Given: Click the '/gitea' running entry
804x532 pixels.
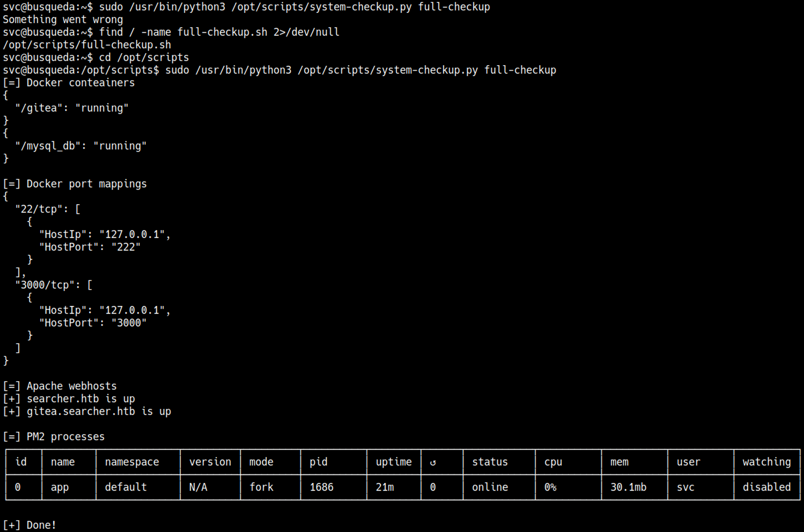Looking at the screenshot, I should [x=72, y=108].
